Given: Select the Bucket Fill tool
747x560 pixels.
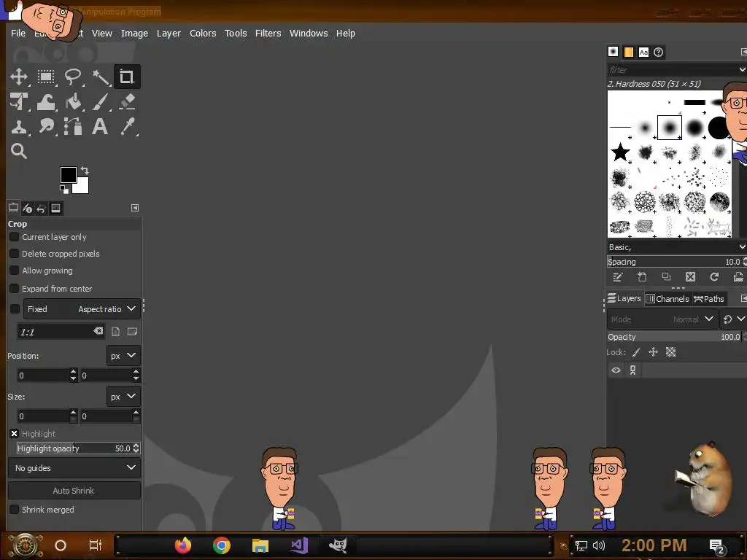Looking at the screenshot, I should tap(73, 102).
